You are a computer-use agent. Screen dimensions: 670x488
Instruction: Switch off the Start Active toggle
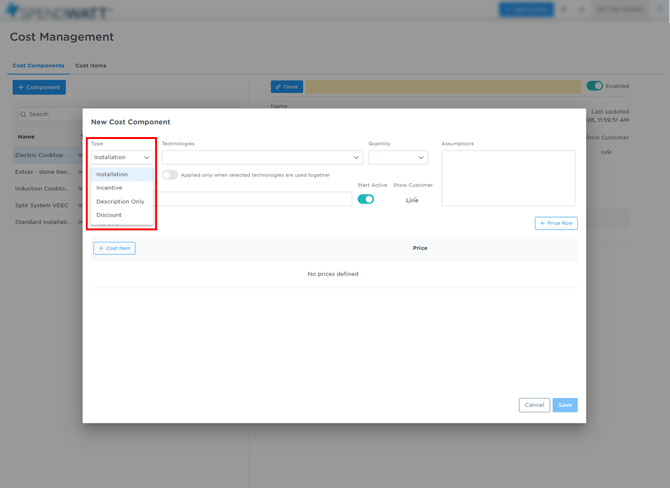pos(366,199)
